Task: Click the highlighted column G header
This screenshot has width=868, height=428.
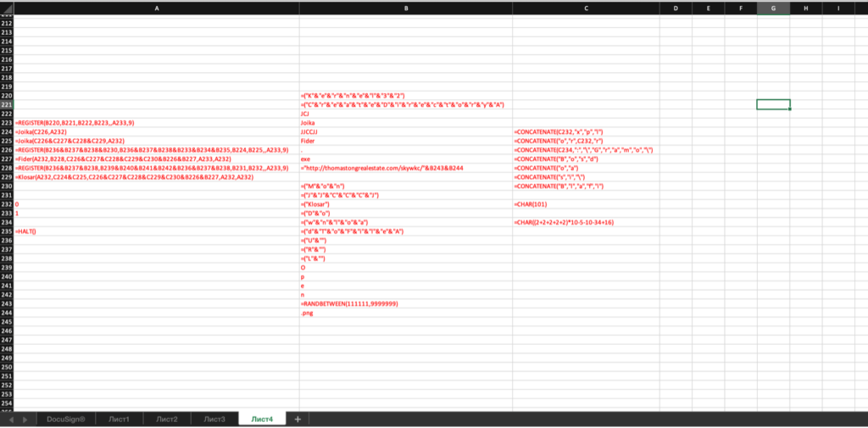Action: pyautogui.click(x=773, y=8)
